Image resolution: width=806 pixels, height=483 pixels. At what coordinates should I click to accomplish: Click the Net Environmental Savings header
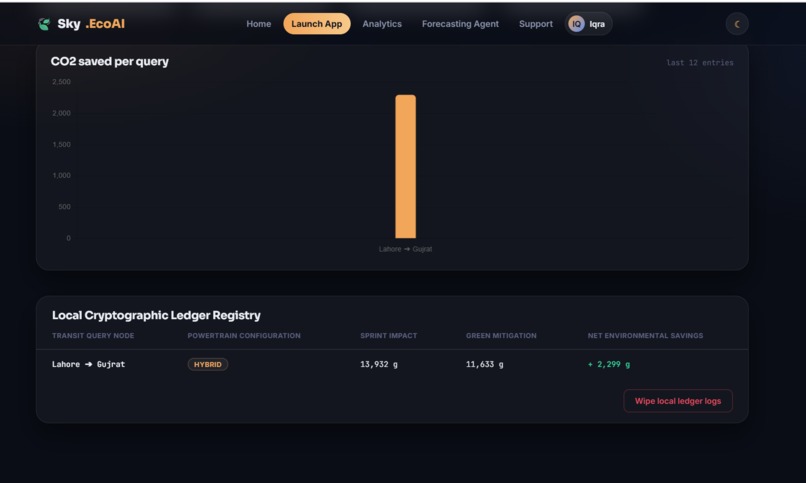click(x=645, y=336)
